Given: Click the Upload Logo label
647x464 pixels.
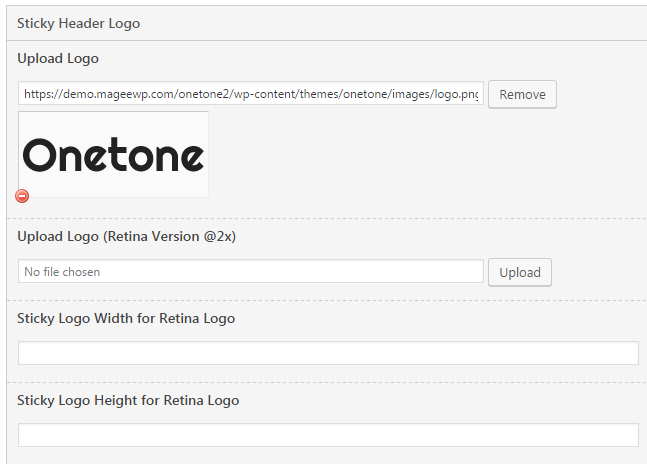Looking at the screenshot, I should [x=58, y=59].
